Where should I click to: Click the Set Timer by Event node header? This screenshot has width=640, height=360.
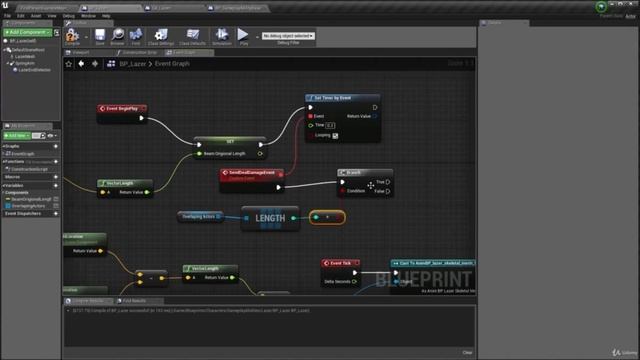coord(343,98)
